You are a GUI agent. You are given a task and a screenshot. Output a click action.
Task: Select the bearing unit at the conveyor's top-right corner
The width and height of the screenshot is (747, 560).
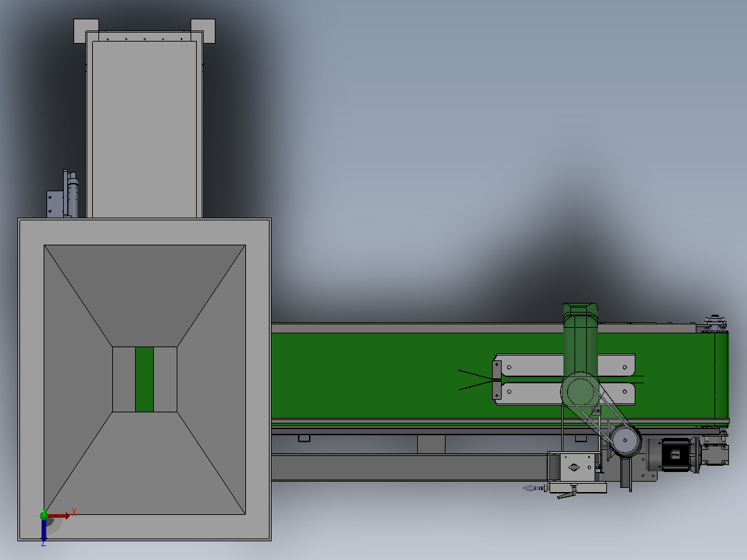coord(714,324)
